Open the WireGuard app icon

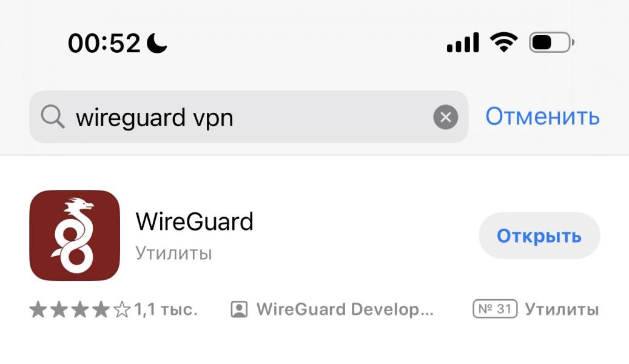pos(75,235)
